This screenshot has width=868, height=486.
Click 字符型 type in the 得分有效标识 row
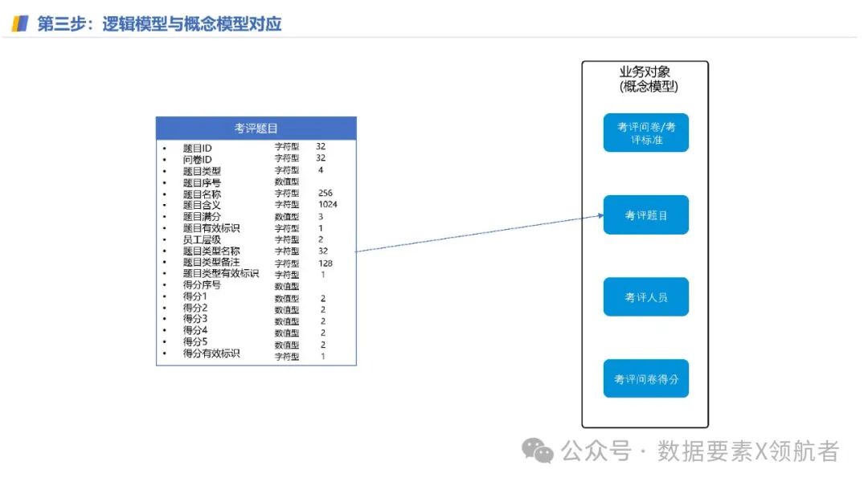click(x=287, y=357)
